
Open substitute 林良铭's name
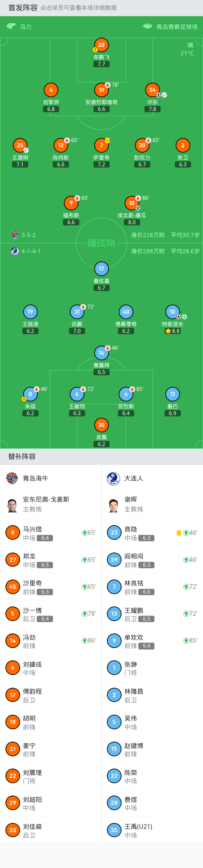[134, 583]
